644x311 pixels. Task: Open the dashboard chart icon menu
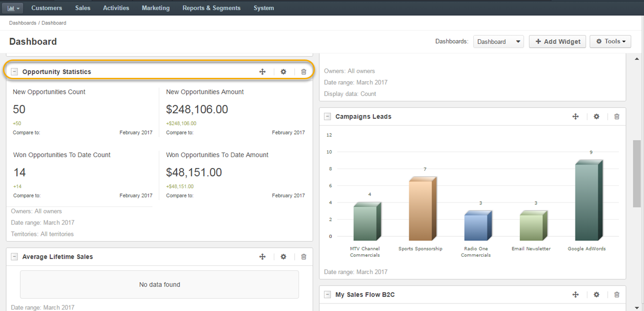point(13,8)
